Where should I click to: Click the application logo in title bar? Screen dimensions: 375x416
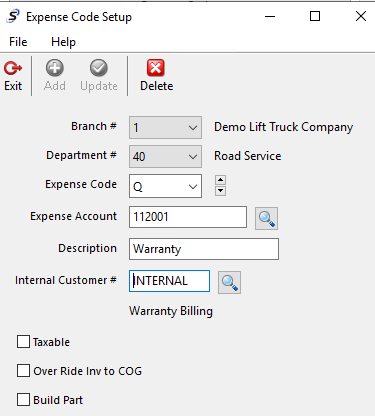click(x=13, y=16)
